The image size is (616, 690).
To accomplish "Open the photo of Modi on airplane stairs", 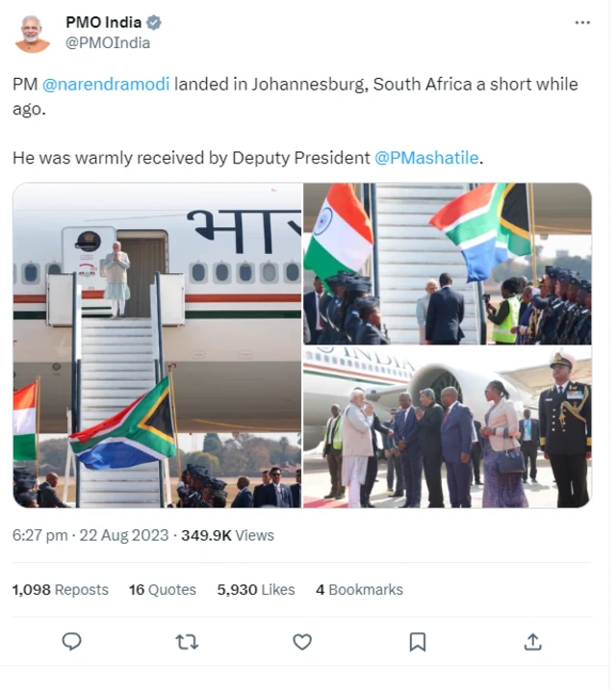I will (x=157, y=345).
